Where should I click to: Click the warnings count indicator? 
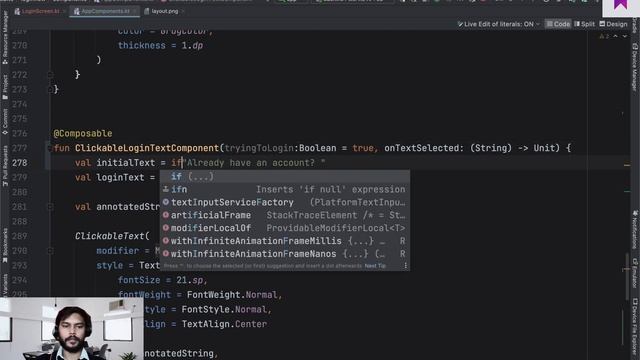604,36
